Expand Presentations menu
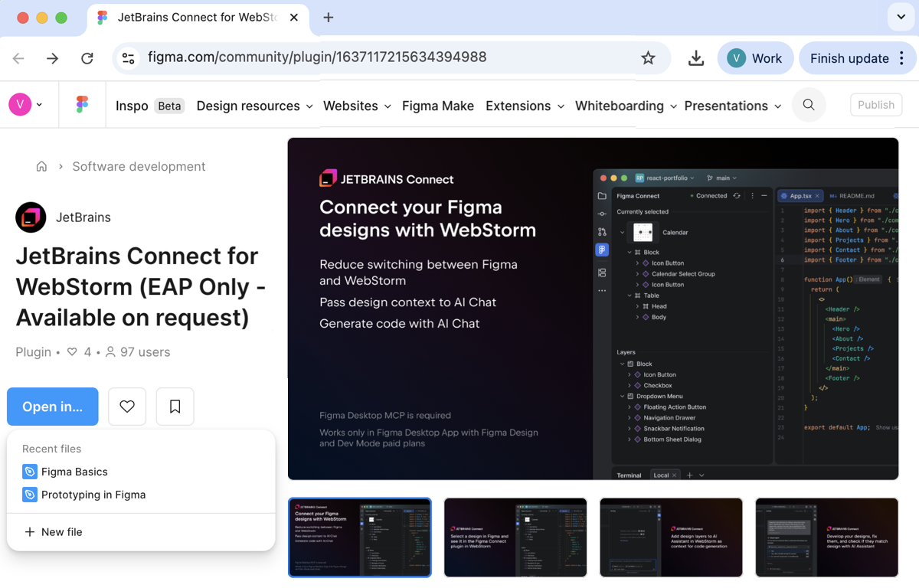 click(x=733, y=106)
